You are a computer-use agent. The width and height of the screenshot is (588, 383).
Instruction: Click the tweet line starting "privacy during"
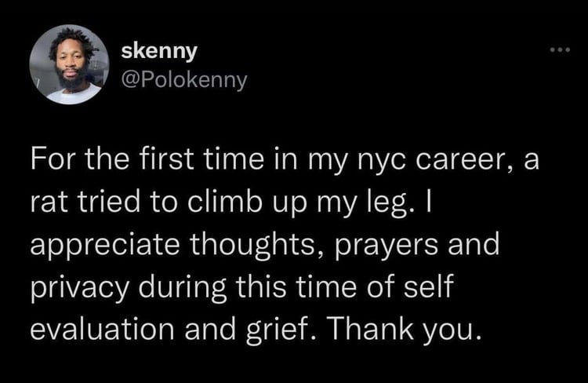pos(242,287)
